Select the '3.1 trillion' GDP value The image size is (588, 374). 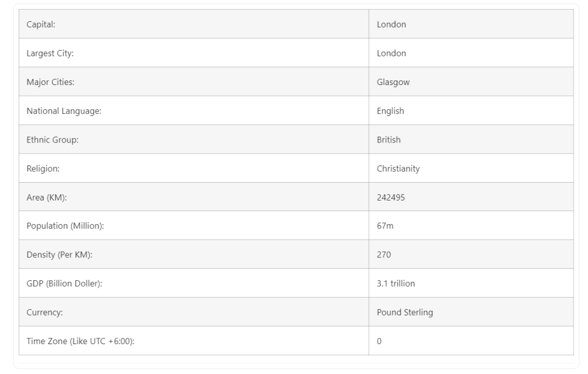tap(396, 284)
